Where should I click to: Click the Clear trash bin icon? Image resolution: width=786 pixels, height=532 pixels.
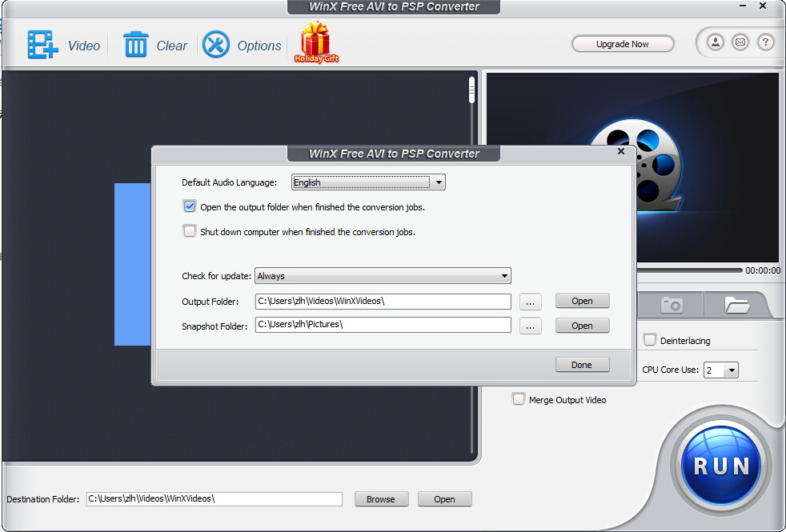click(136, 45)
